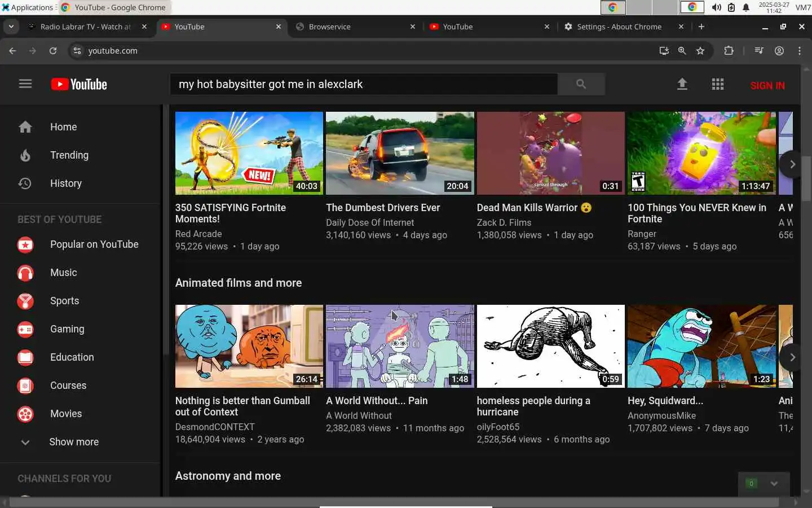Open the YouTube apps grid icon
The width and height of the screenshot is (812, 508).
click(717, 84)
